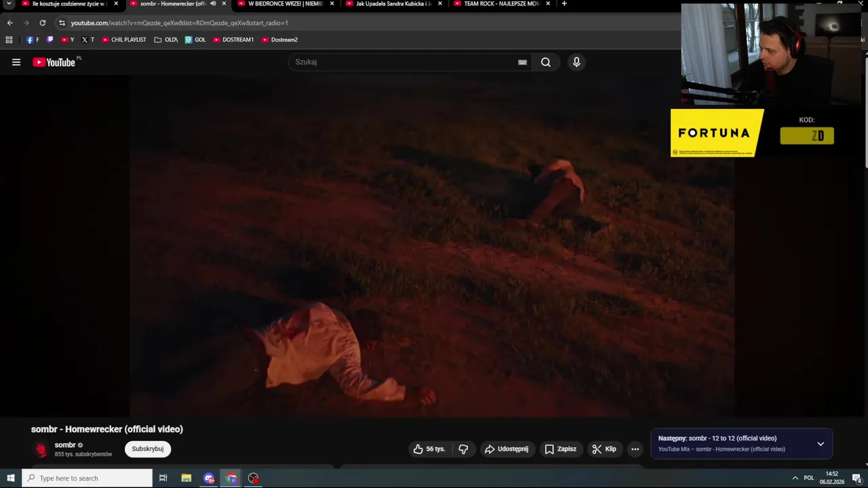Viewport: 868px width, 488px height.
Task: Like the video with the thumbs-up button
Action: 429,449
